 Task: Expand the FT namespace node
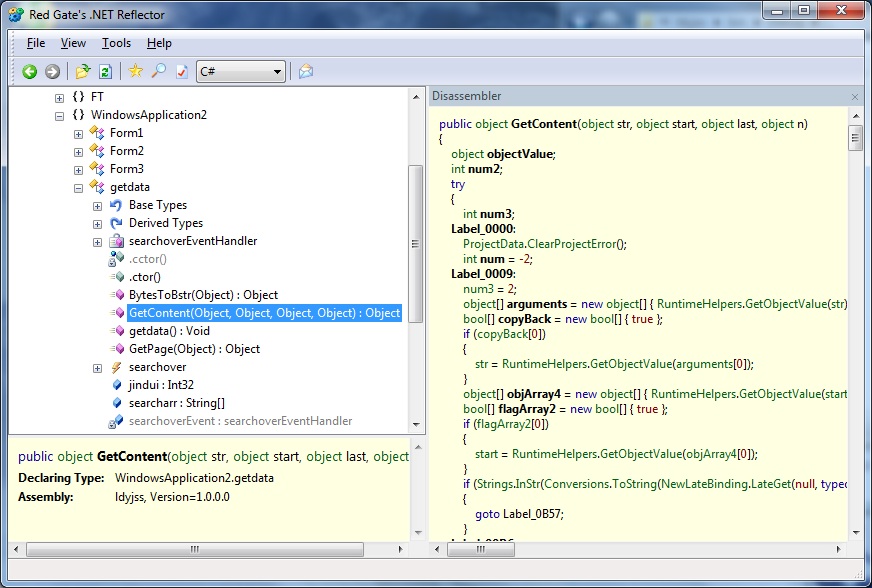coord(59,98)
